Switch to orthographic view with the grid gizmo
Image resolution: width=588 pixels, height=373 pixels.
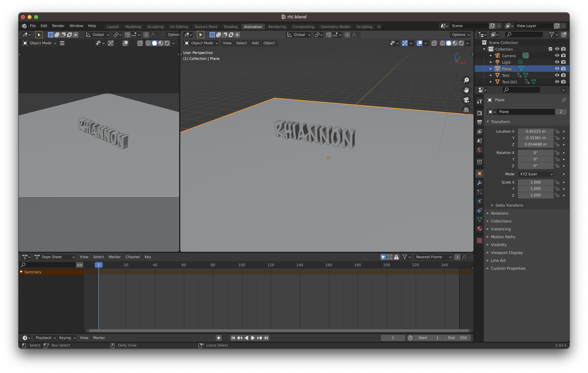(x=466, y=110)
